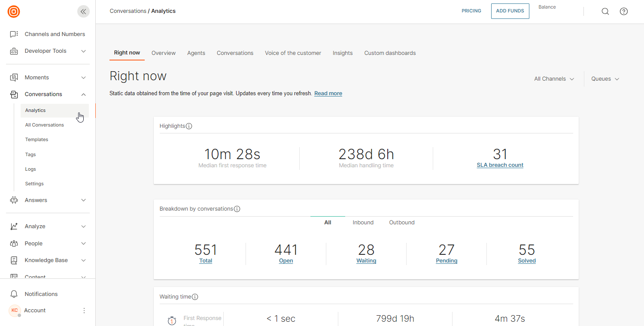Open the search magnifier icon
The width and height of the screenshot is (644, 326).
[x=605, y=12]
